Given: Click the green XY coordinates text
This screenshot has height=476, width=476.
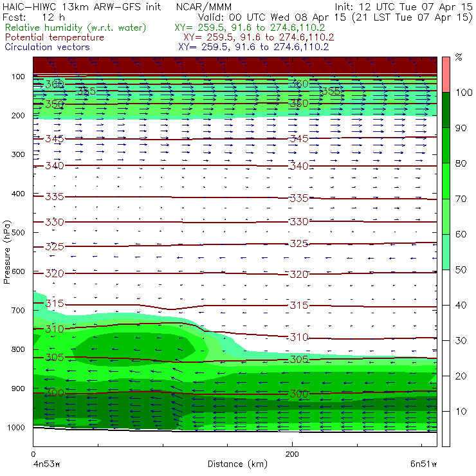Looking at the screenshot, I should (250, 28).
